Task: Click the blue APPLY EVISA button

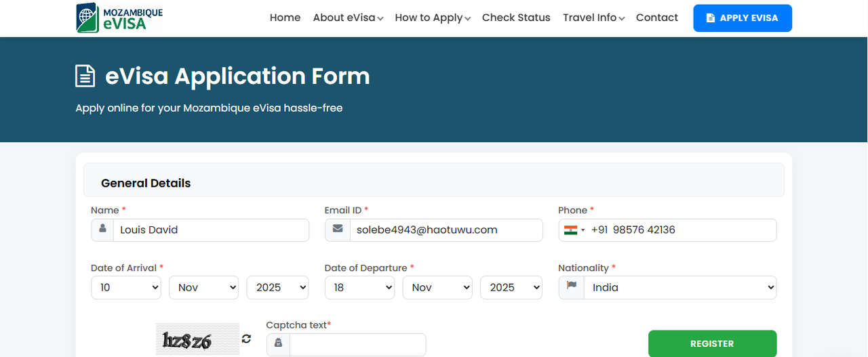Action: tap(742, 18)
